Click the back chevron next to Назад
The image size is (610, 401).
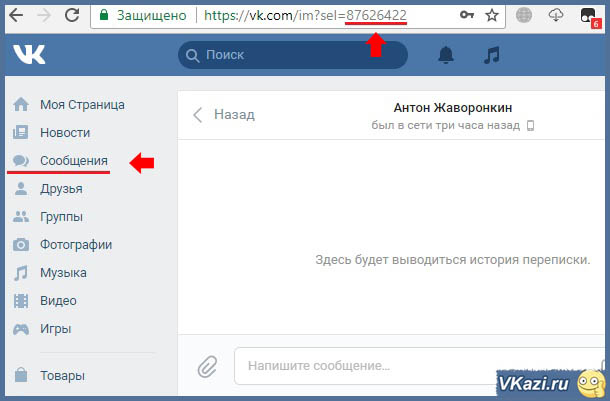(198, 115)
